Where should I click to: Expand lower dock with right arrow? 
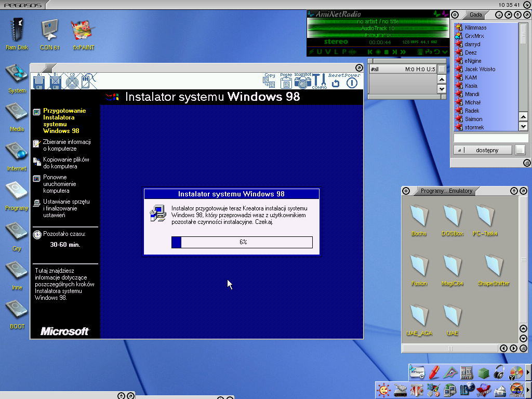point(528,390)
